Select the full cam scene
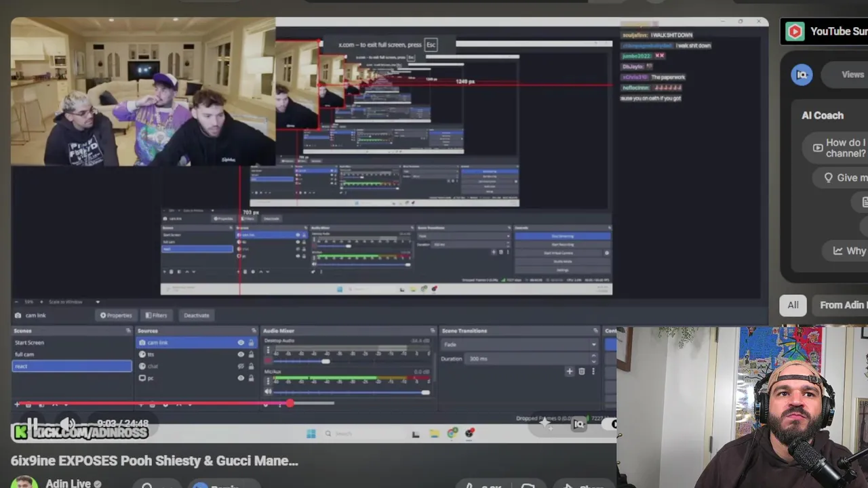868x488 pixels. (72, 354)
